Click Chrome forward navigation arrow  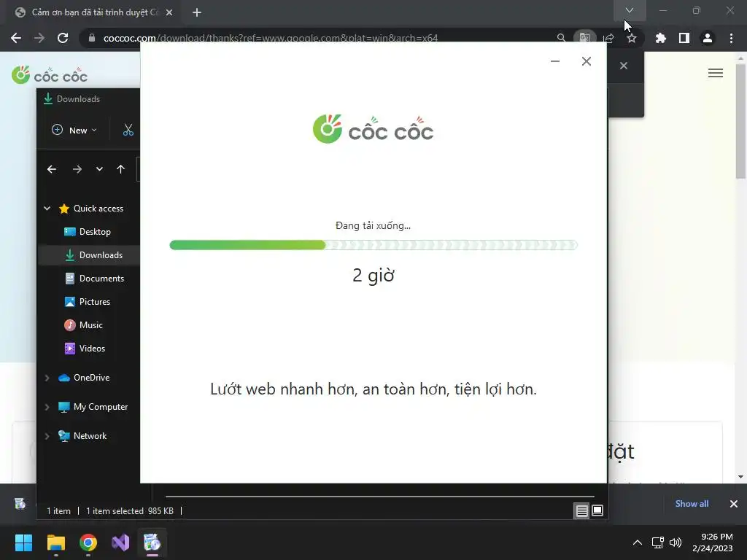coord(39,38)
